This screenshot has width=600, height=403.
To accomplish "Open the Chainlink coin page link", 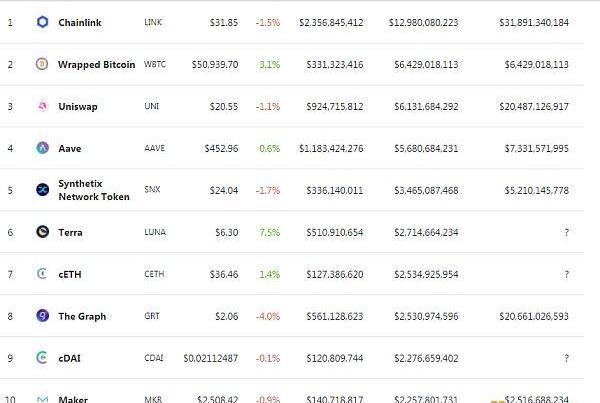I will coord(79,22).
